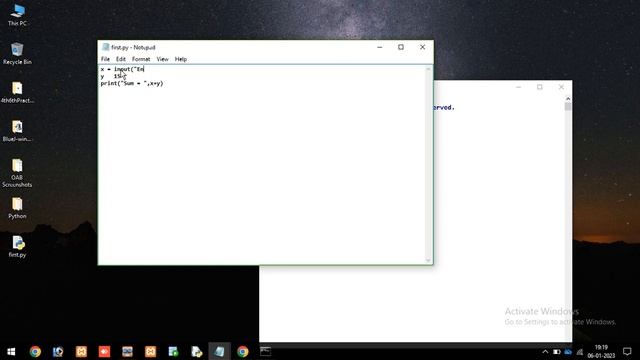Open the second Chrome taskbar icon
This screenshot has width=640, height=360.
tap(242, 351)
